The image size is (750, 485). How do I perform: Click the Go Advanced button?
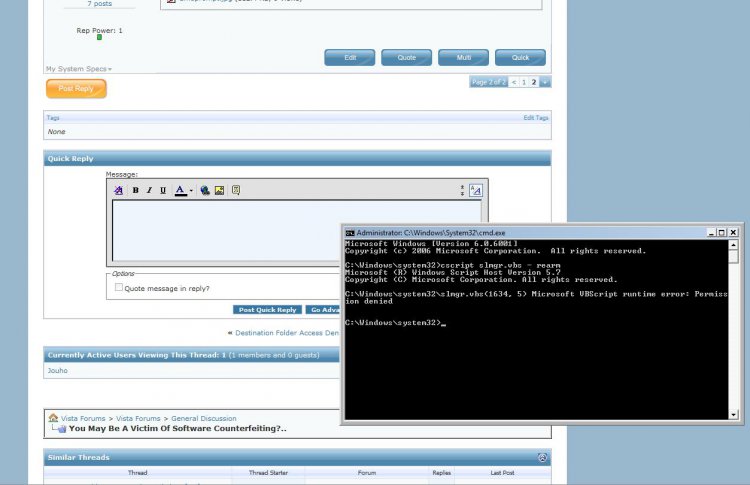pyautogui.click(x=323, y=309)
